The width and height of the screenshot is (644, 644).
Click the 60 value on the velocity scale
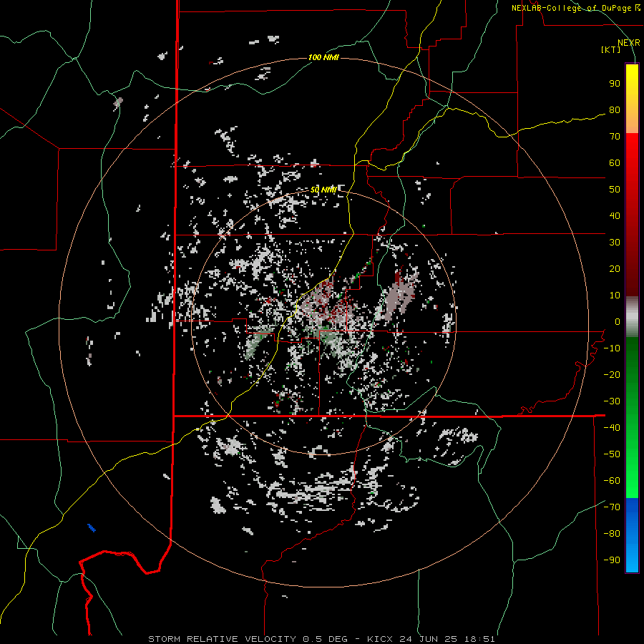(x=615, y=162)
